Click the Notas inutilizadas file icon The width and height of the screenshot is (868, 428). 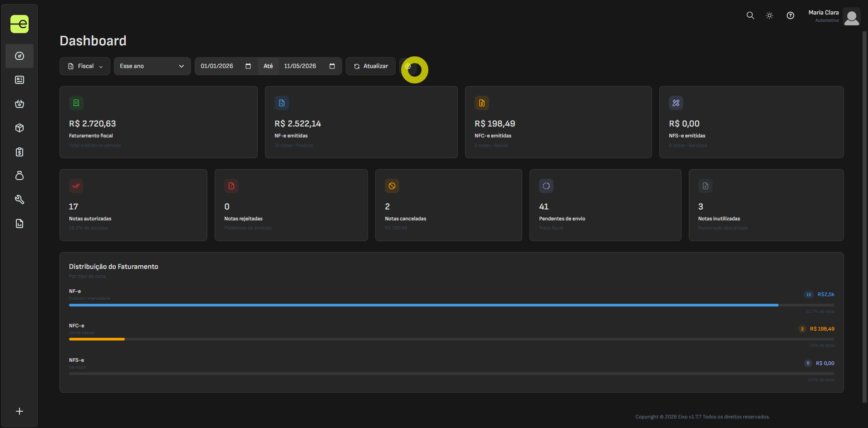706,186
